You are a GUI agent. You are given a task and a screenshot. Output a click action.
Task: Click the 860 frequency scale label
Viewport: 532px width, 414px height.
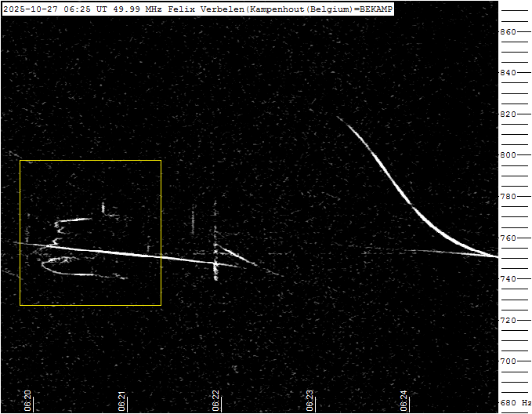click(508, 32)
